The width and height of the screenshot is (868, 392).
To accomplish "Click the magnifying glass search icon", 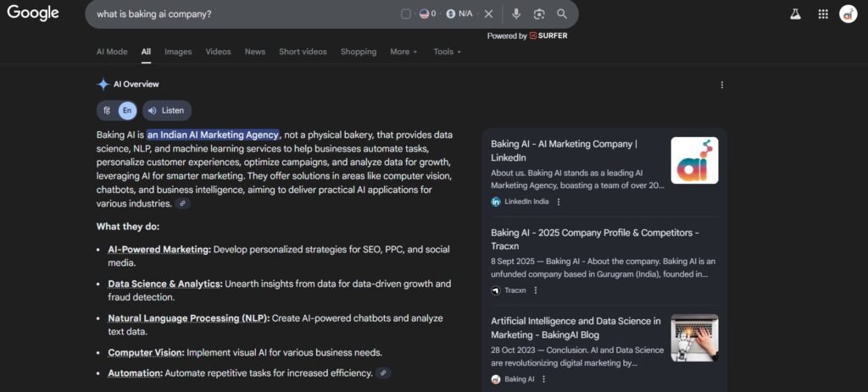I will click(x=562, y=14).
